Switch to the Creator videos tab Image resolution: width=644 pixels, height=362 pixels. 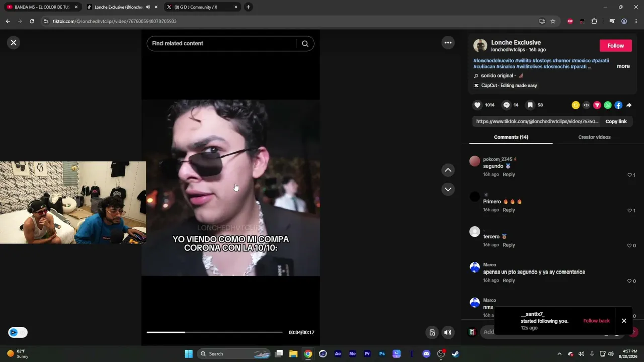(594, 137)
